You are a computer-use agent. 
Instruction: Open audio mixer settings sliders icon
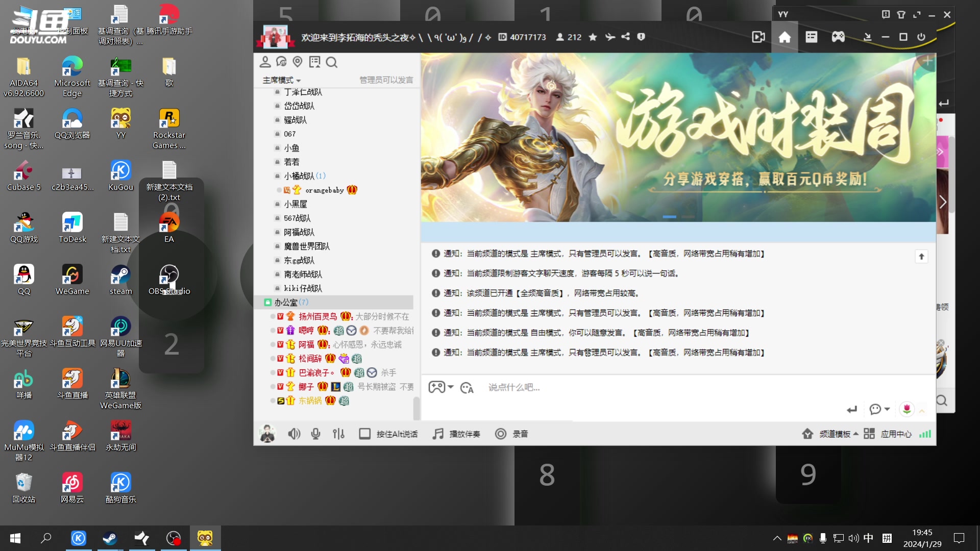click(338, 433)
